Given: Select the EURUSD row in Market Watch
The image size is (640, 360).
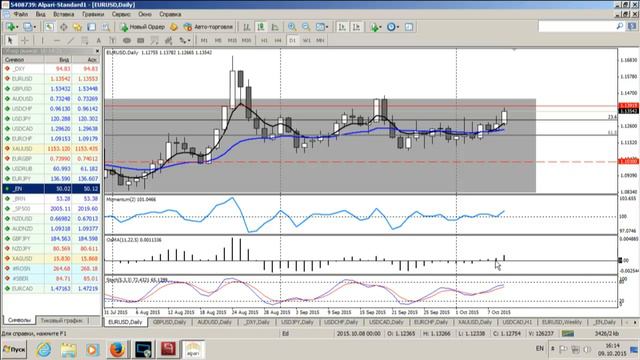Looking at the screenshot, I should pos(51,79).
